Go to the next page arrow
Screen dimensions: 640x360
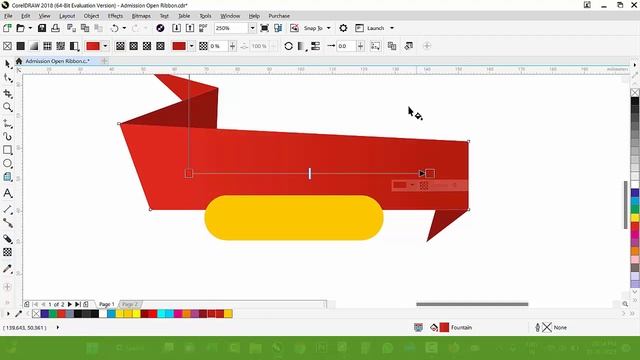(x=69, y=304)
